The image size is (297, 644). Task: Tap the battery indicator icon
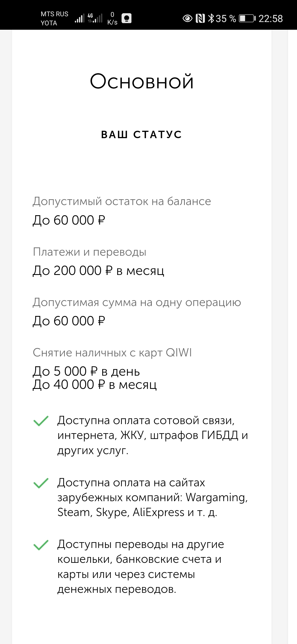click(x=247, y=18)
